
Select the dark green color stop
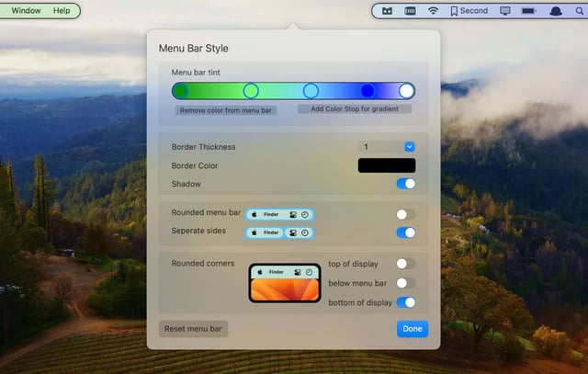181,91
